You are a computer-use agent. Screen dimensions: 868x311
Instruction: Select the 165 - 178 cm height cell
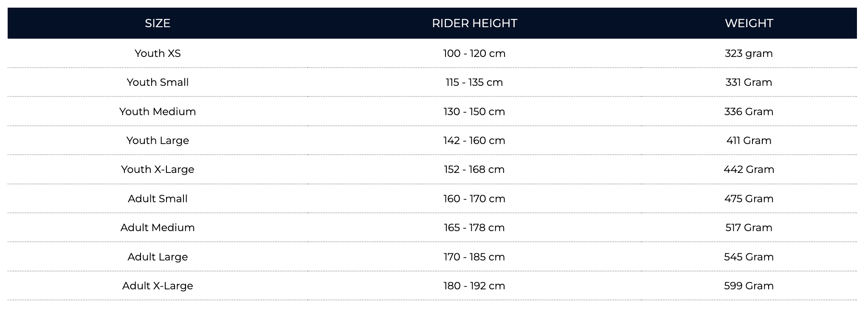click(x=474, y=227)
